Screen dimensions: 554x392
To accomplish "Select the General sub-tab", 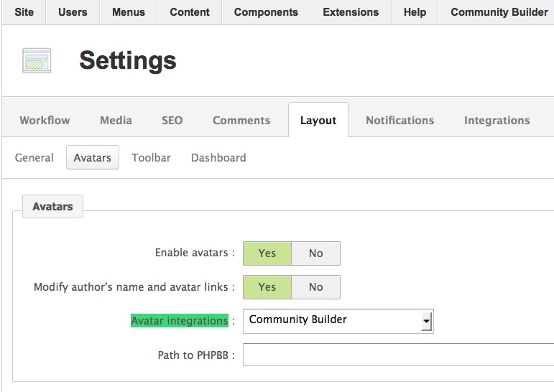I will coord(34,157).
